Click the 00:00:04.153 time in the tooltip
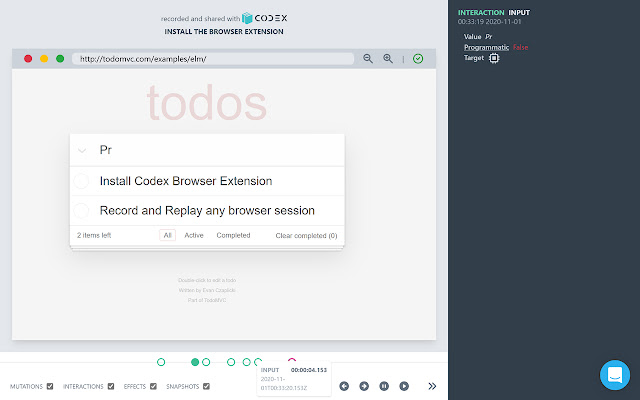This screenshot has height=400, width=640. pos(309,370)
